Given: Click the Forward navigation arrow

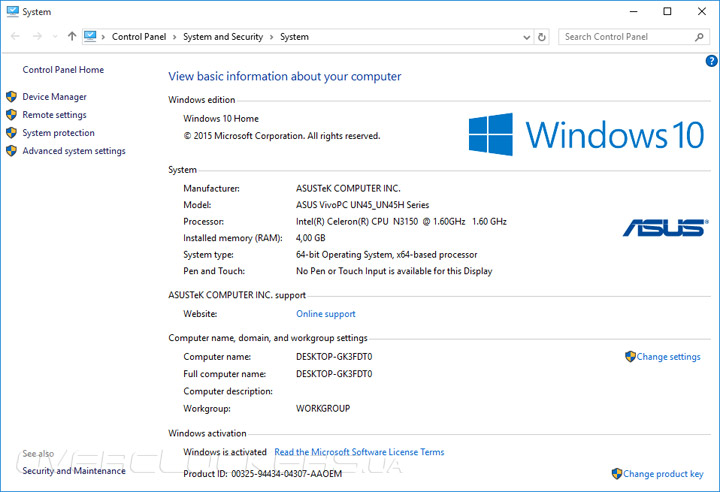Looking at the screenshot, I should pyautogui.click(x=37, y=36).
